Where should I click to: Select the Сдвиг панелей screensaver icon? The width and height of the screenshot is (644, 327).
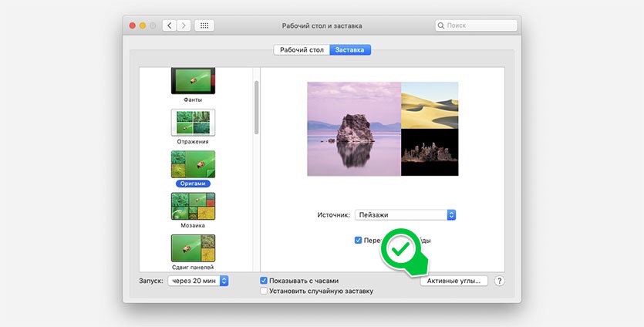click(x=193, y=248)
